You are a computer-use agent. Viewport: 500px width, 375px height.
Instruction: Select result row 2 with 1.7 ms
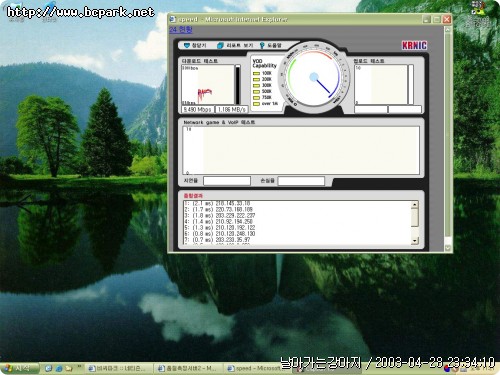218,209
